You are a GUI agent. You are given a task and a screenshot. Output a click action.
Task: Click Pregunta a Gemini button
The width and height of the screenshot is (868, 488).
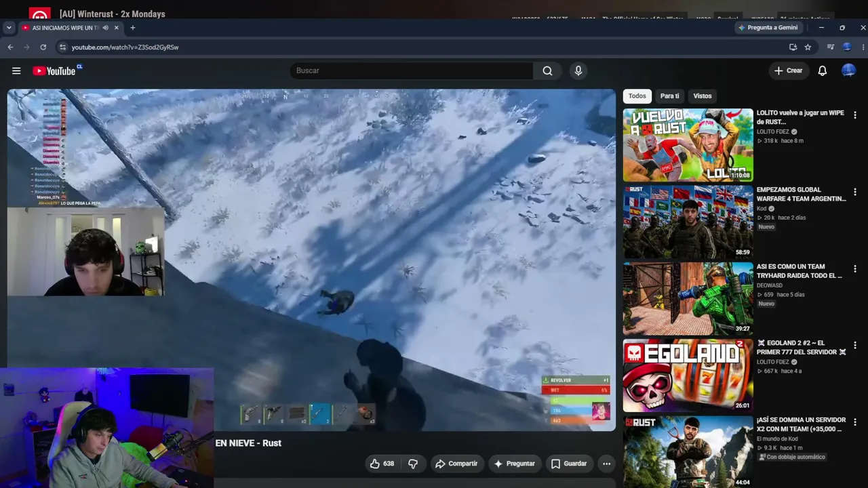(768, 28)
